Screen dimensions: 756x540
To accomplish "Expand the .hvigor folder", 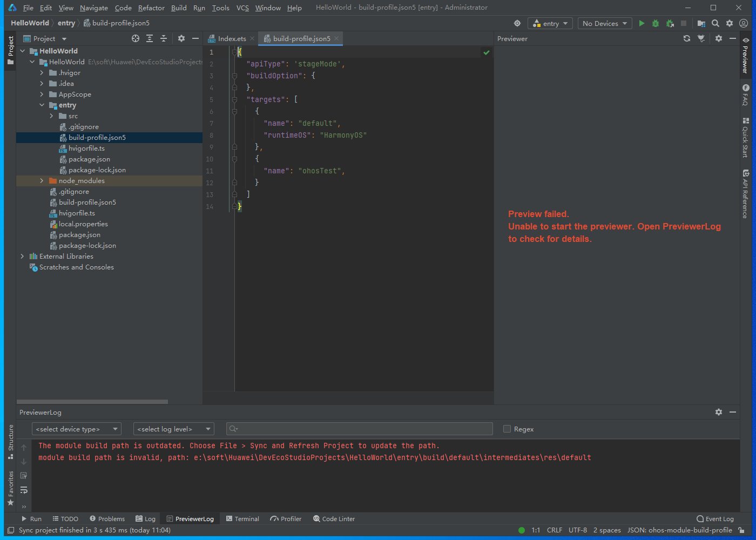I will 42,72.
